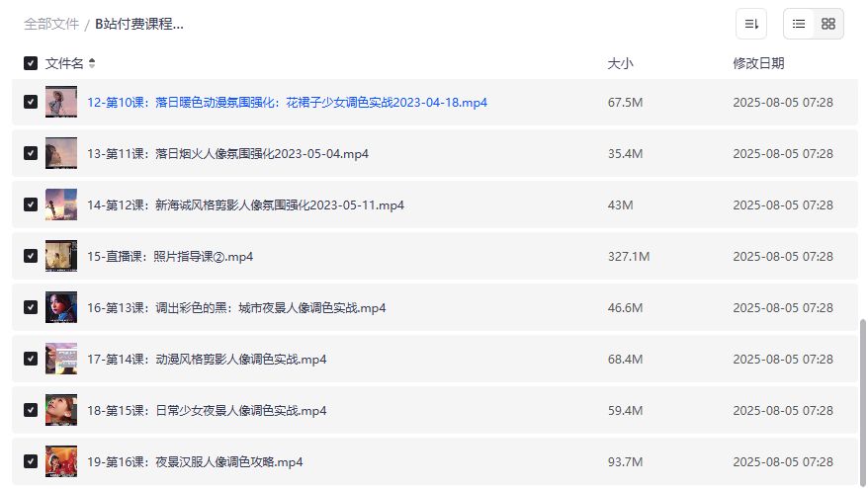Click thumbnail of 19-第16课 file
868x489 pixels.
tap(61, 461)
